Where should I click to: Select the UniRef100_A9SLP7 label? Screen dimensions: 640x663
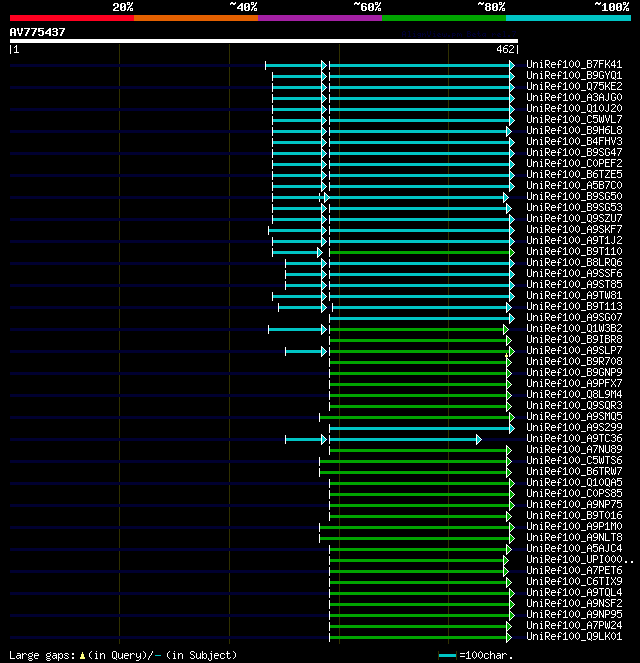click(574, 350)
